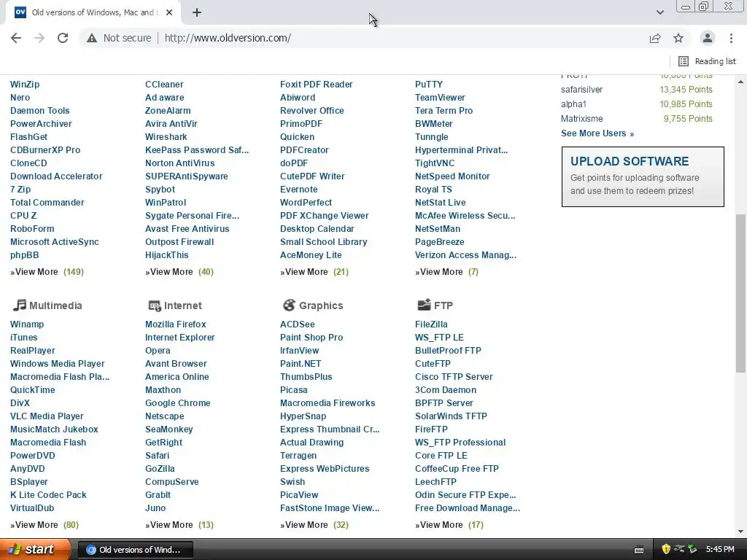This screenshot has width=747, height=560.
Task: Expand the tab search chevron
Action: 659,12
